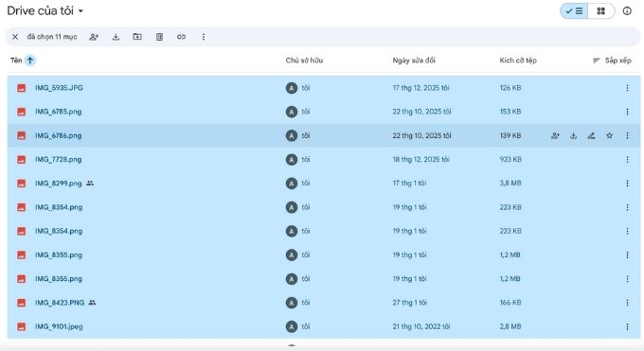Open more options for IMG_6786.png row
This screenshot has width=644, height=351.
pyautogui.click(x=627, y=135)
